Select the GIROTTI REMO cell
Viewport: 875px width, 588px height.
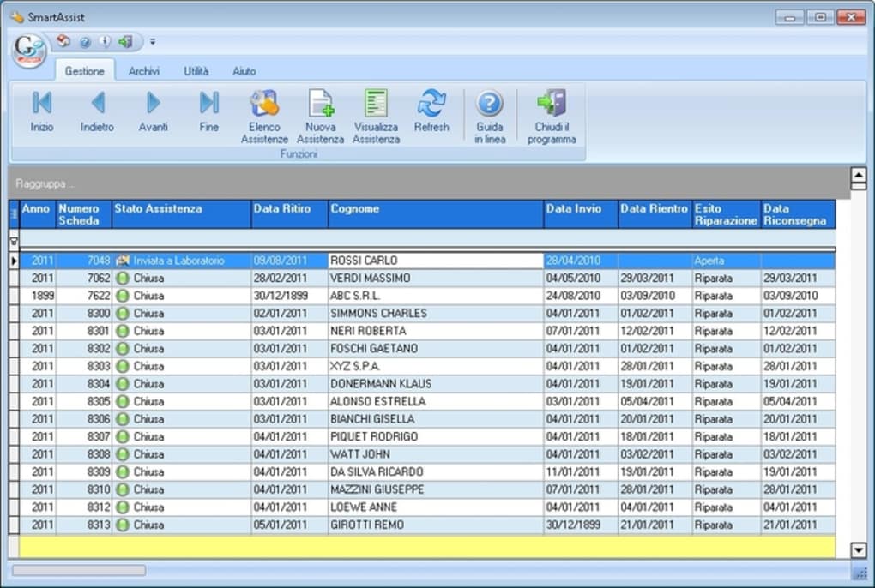tap(436, 525)
